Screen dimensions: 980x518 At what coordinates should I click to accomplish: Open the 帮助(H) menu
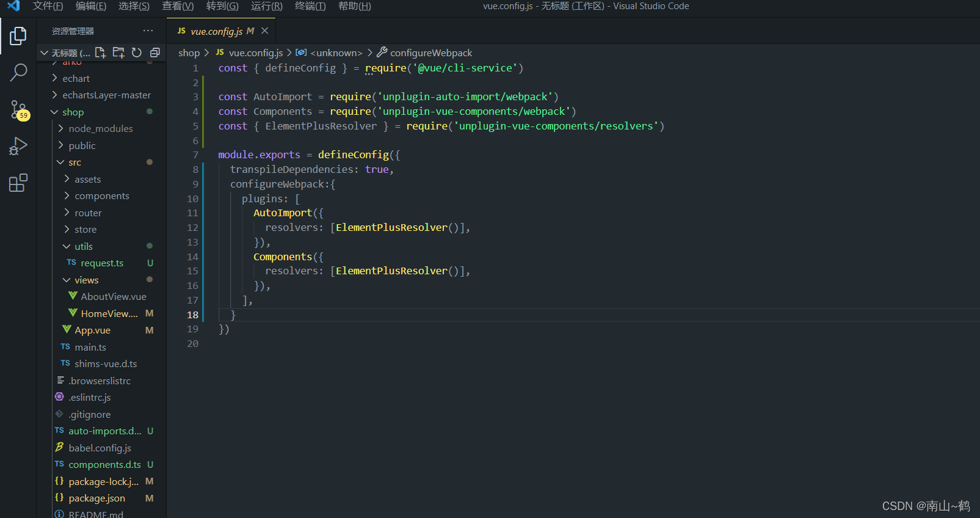point(355,6)
